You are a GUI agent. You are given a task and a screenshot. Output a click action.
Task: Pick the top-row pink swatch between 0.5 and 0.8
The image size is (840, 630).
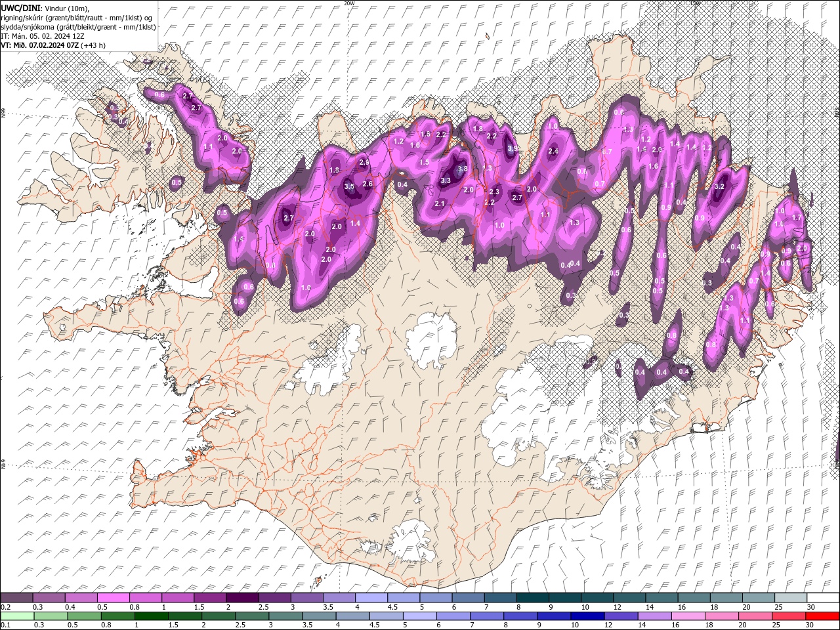(113, 598)
